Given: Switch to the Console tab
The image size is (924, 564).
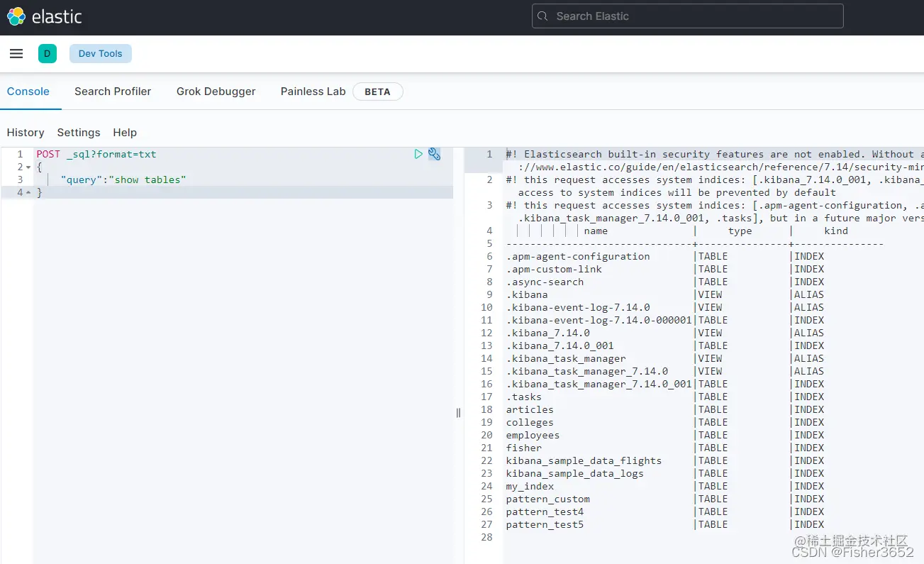Looking at the screenshot, I should point(28,92).
